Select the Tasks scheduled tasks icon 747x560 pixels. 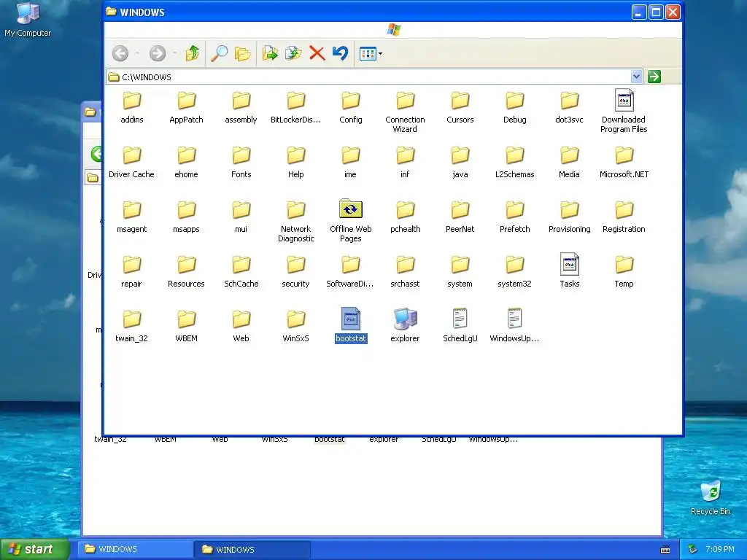point(569,271)
